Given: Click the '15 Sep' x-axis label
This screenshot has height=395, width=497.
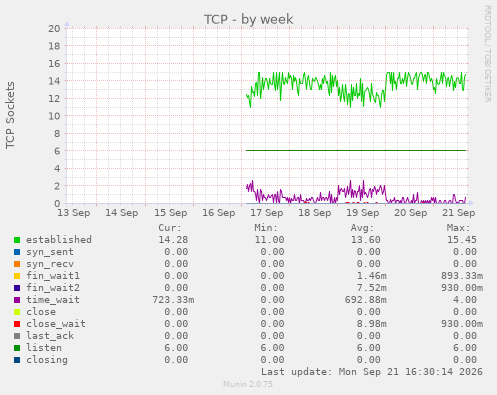Looking at the screenshot, I should (170, 213).
